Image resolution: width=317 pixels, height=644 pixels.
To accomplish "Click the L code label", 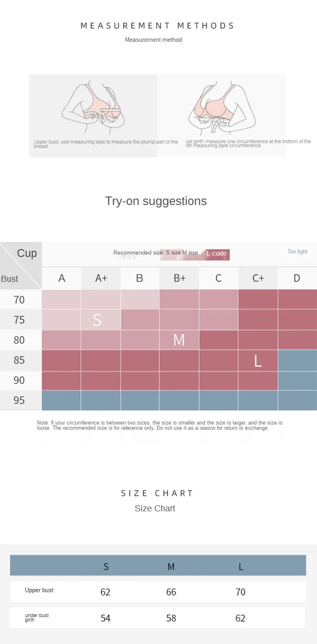I will 216,254.
